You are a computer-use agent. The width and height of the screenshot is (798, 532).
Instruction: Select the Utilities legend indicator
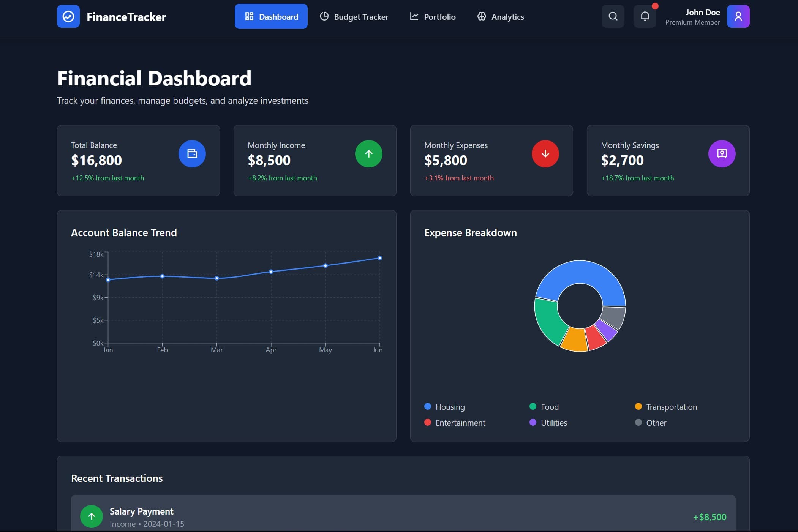coord(533,423)
